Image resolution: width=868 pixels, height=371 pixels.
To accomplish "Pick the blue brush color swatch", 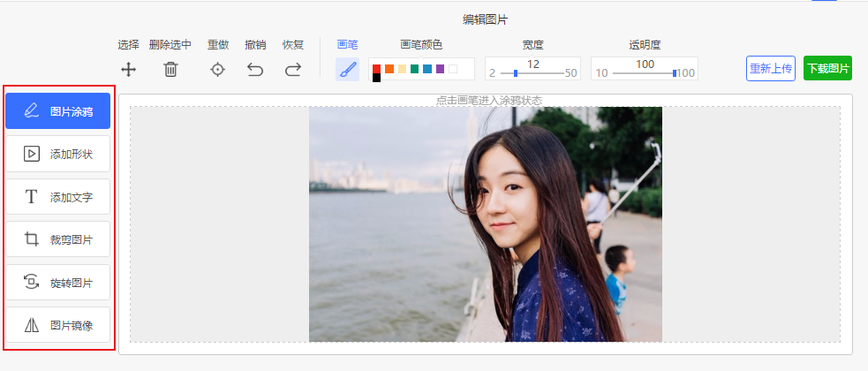I will click(x=427, y=69).
